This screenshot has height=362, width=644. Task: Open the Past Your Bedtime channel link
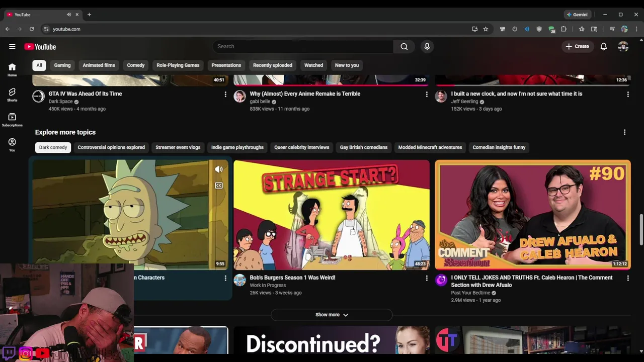470,293
